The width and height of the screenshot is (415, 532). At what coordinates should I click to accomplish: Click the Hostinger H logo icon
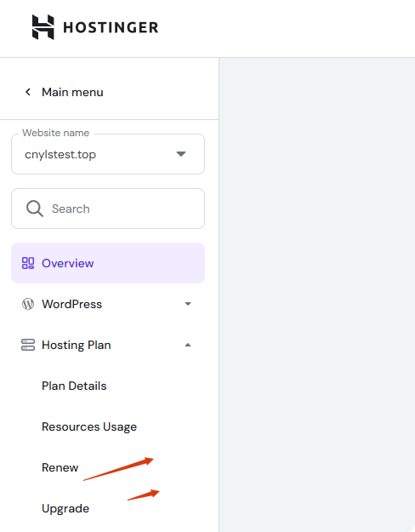coord(43,27)
